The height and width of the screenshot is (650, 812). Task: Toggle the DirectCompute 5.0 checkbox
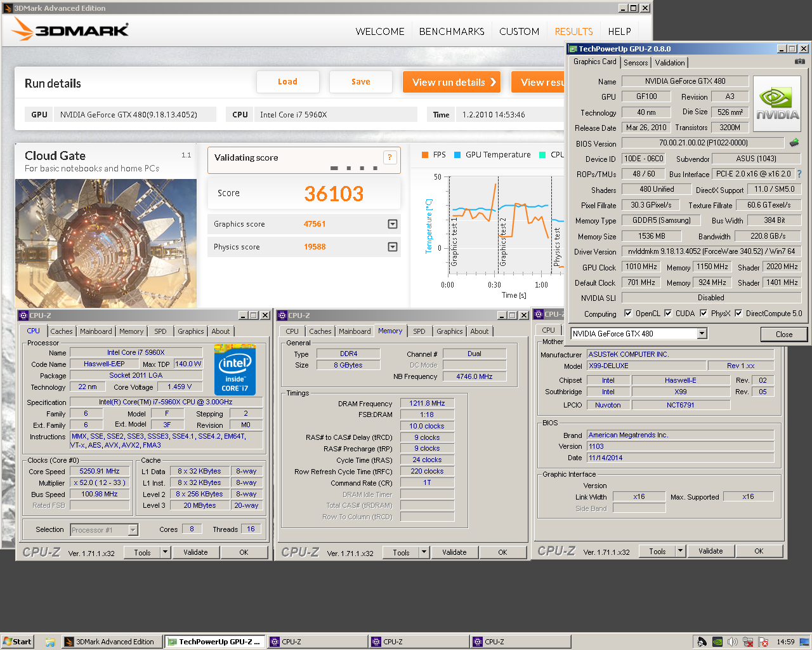(738, 313)
